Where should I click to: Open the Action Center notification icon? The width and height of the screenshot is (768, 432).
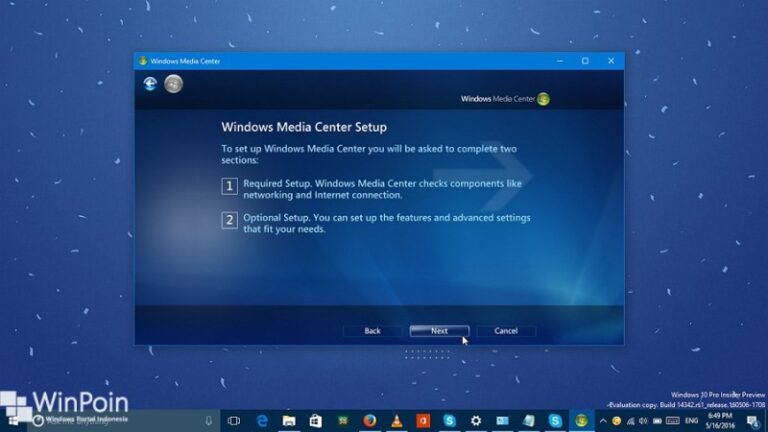753,421
